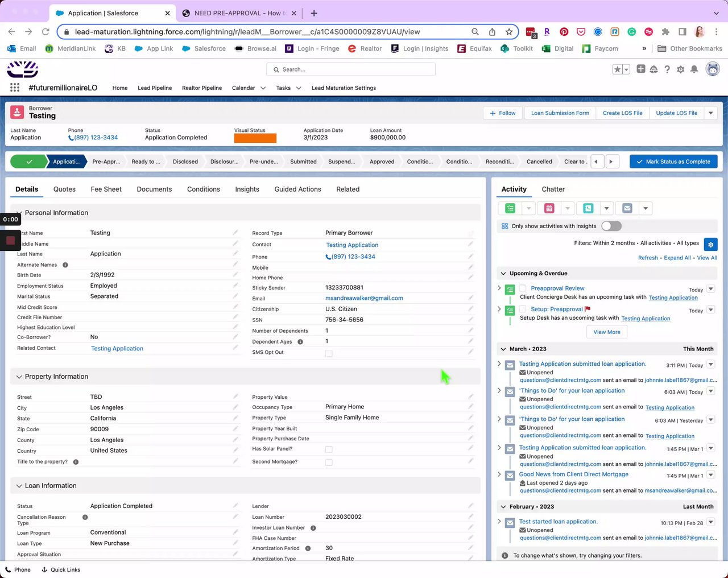
Task: Open the Tasks nav dropdown chevron
Action: 299,88
